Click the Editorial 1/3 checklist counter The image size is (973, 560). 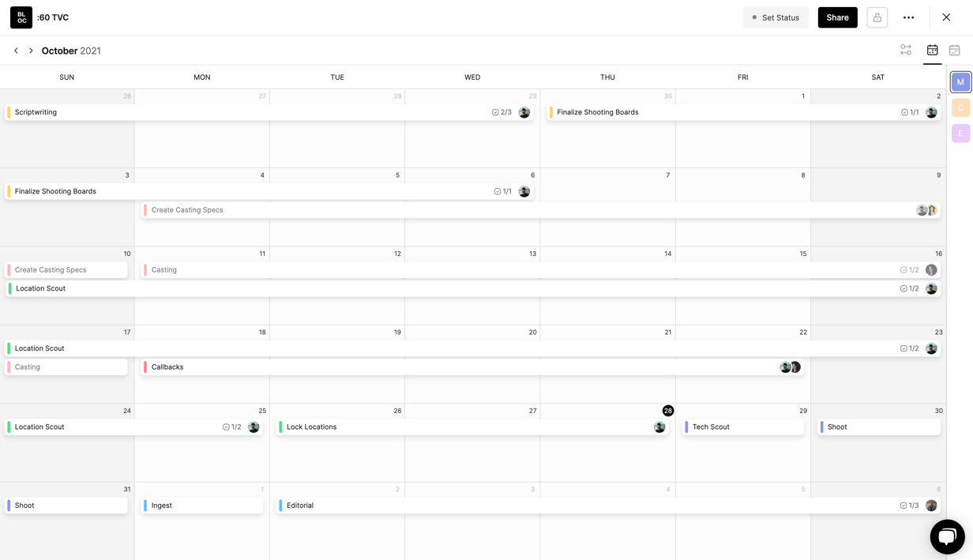coord(909,506)
